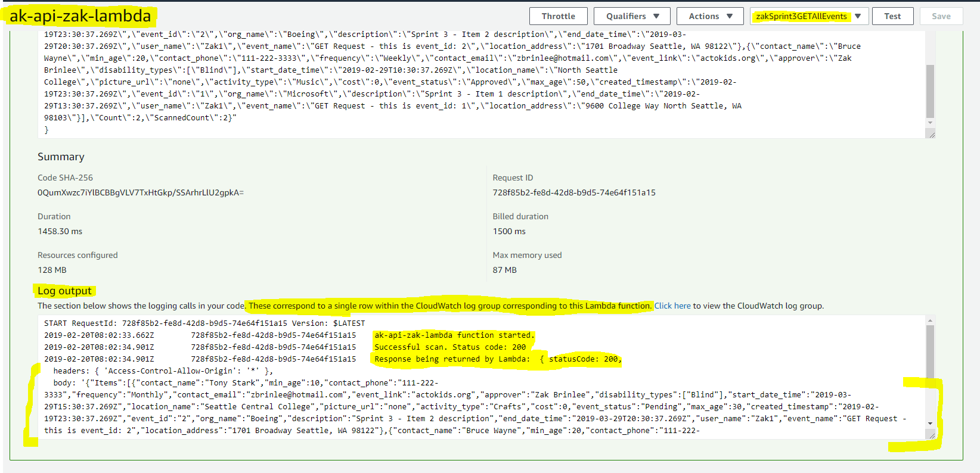Image resolution: width=980 pixels, height=473 pixels.
Task: Select test event dropdown zakSprint3GETAllEvents
Action: point(809,16)
